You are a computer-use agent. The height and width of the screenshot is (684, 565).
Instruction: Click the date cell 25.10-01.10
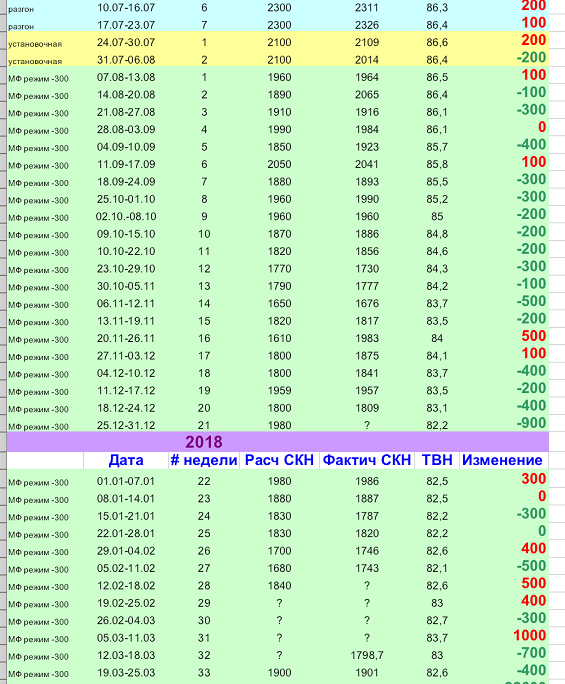pyautogui.click(x=126, y=200)
